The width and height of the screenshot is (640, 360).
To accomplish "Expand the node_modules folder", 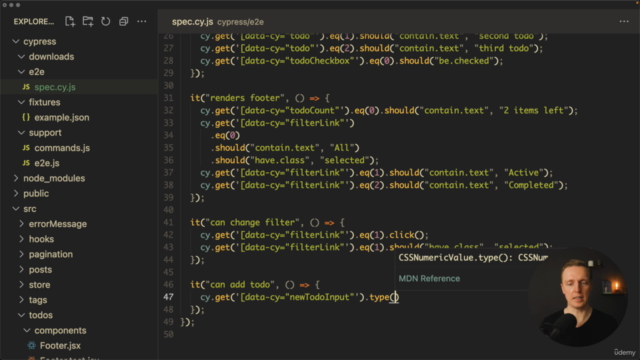I will (x=16, y=178).
